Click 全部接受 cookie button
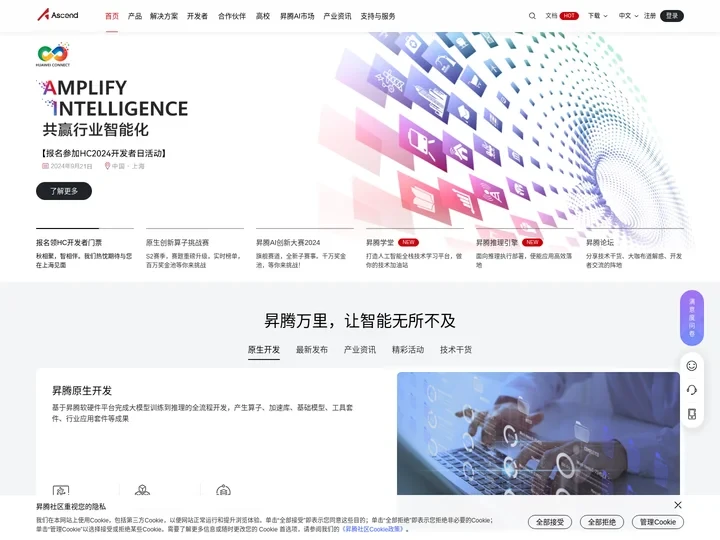Screen dimensions: 720x540 (x=550, y=522)
